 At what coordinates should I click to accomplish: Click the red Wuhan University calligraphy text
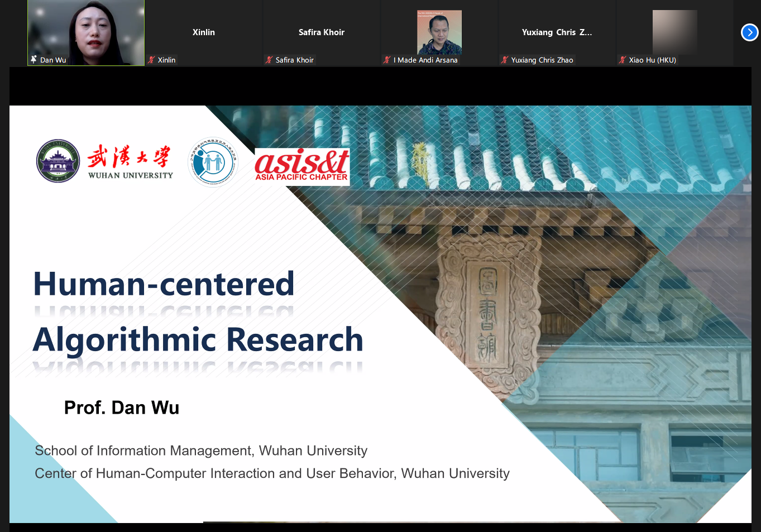point(129,156)
